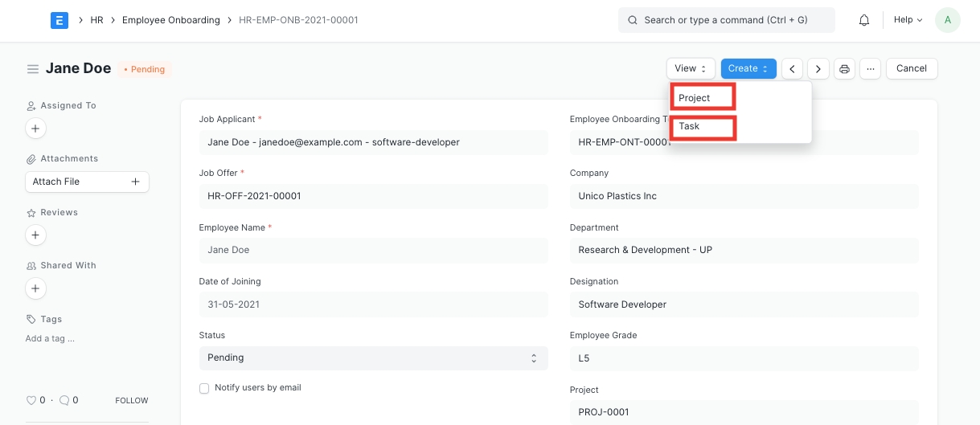Go to the next record arrow
The image size is (980, 425).
(x=818, y=69)
